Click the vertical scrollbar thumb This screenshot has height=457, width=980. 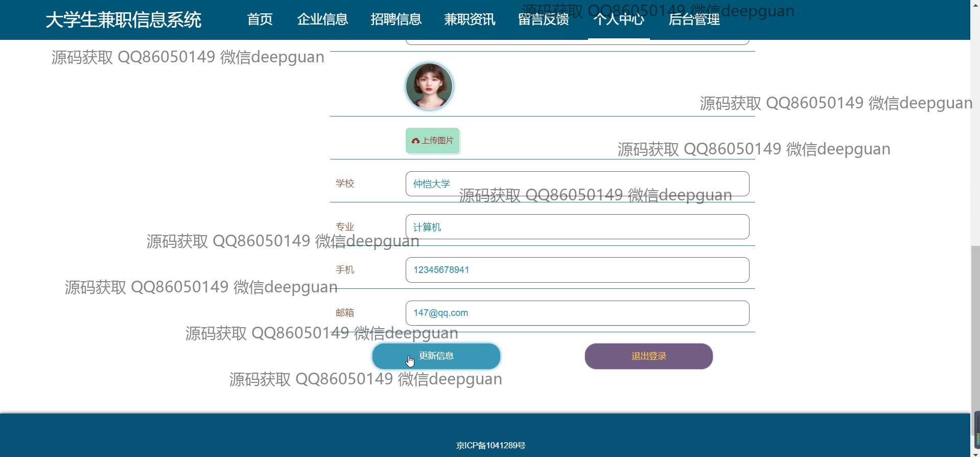(975, 337)
